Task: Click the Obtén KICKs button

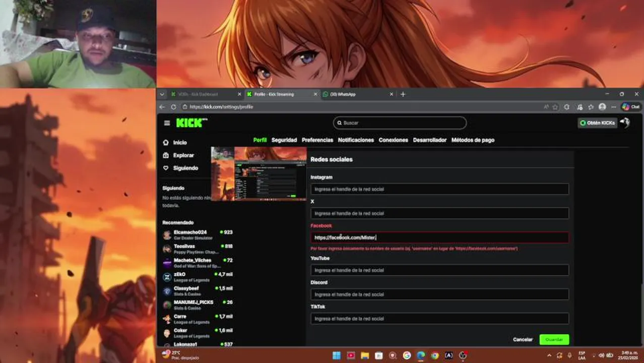Action: tap(598, 123)
